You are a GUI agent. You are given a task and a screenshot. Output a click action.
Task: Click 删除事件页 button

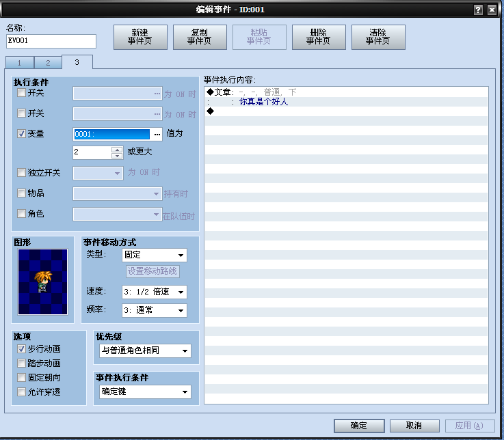[319, 37]
